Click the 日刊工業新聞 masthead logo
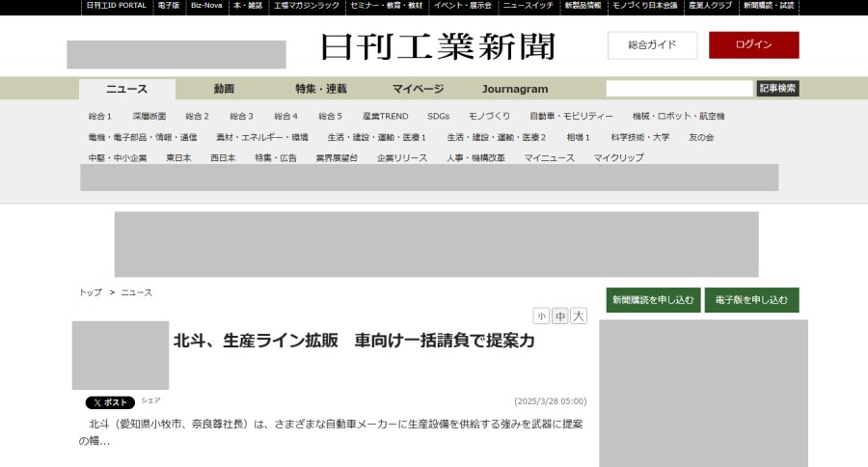Viewport: 868px width, 467px height. point(437,46)
